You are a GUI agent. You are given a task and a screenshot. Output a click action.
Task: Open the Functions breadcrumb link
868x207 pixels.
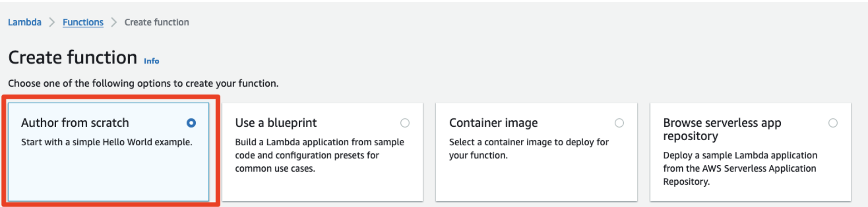pyautogui.click(x=83, y=22)
